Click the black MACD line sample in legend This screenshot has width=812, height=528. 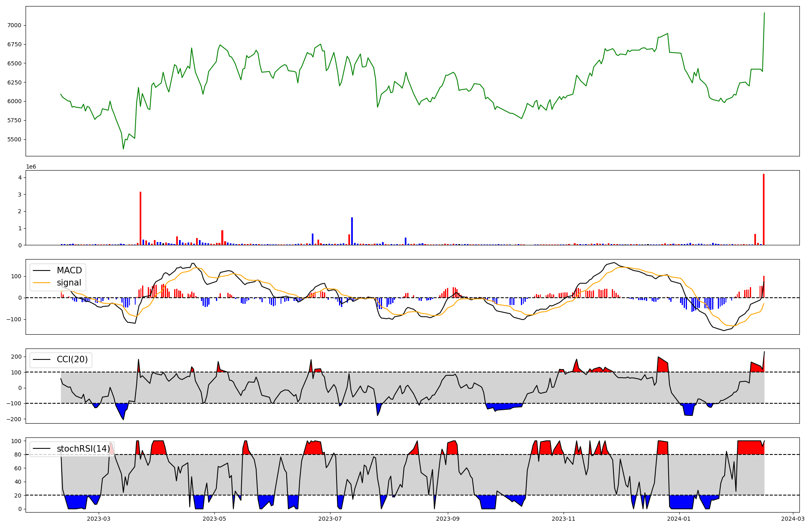[41, 270]
